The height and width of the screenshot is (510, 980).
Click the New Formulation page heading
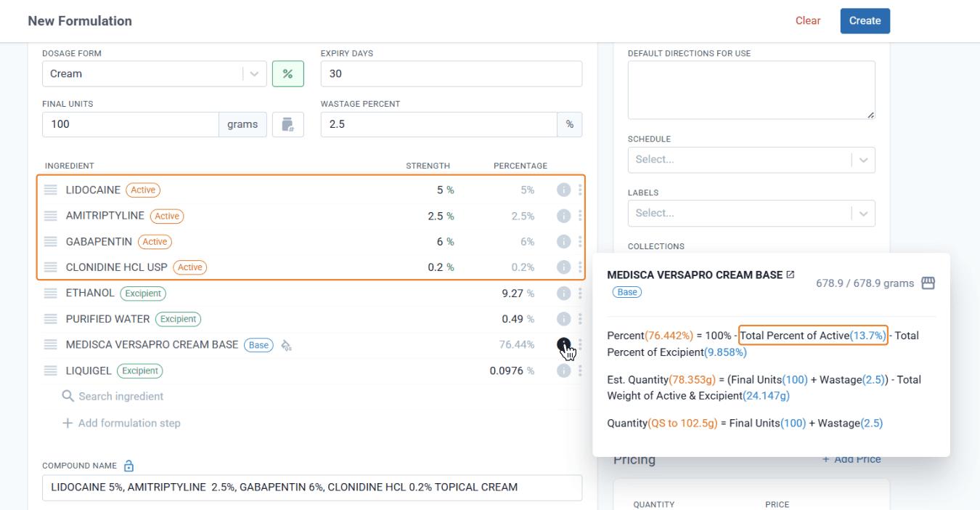tap(80, 21)
